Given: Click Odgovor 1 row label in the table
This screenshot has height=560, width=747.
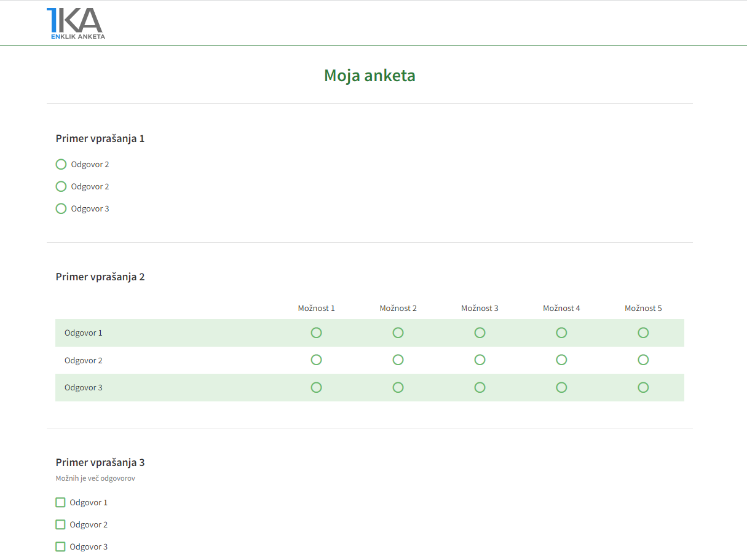Looking at the screenshot, I should pos(84,333).
